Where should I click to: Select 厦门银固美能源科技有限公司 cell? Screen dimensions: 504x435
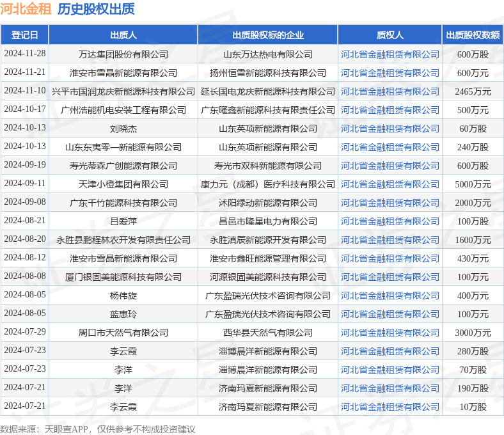(x=123, y=277)
